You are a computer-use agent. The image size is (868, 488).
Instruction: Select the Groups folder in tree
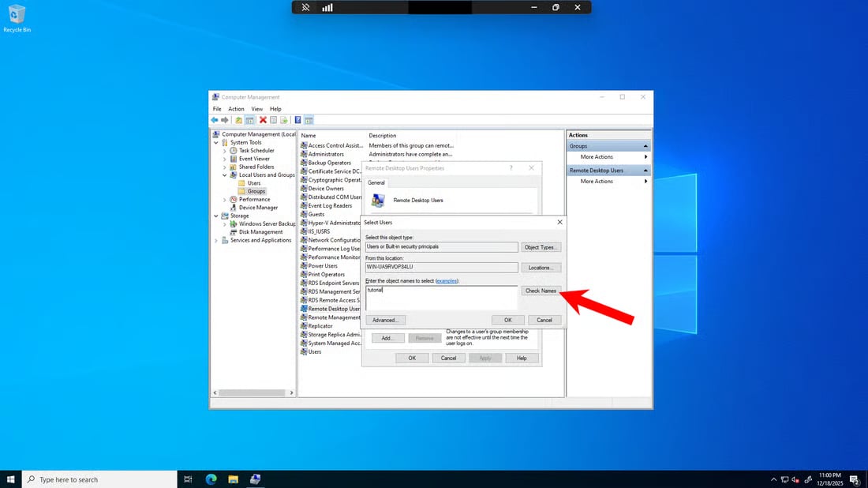[256, 192]
